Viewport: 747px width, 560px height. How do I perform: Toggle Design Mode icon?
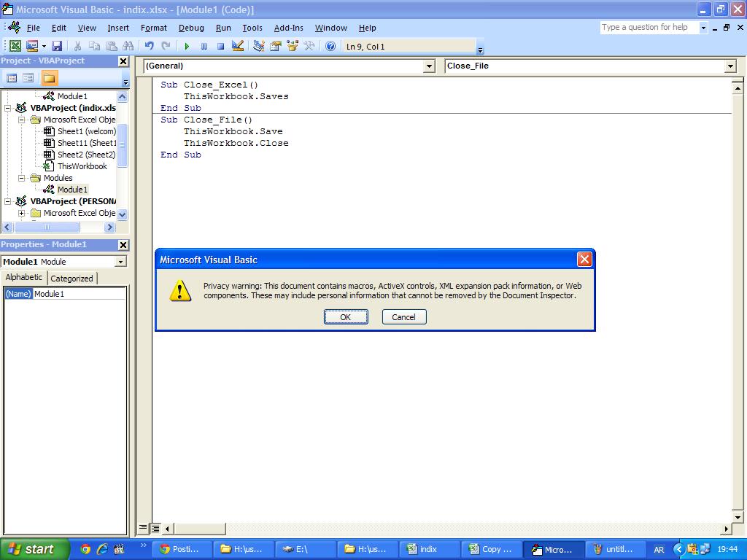click(238, 46)
